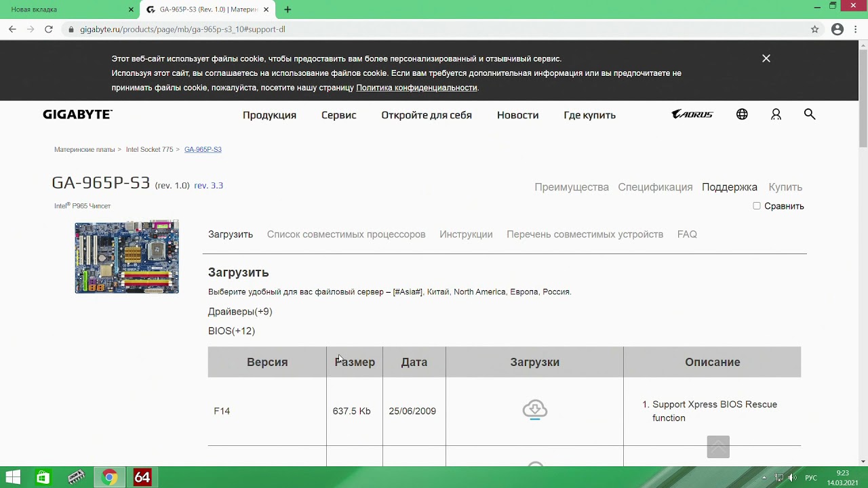Viewport: 868px width, 488px height.
Task: Select the 'Китай' file server
Action: tap(438, 292)
